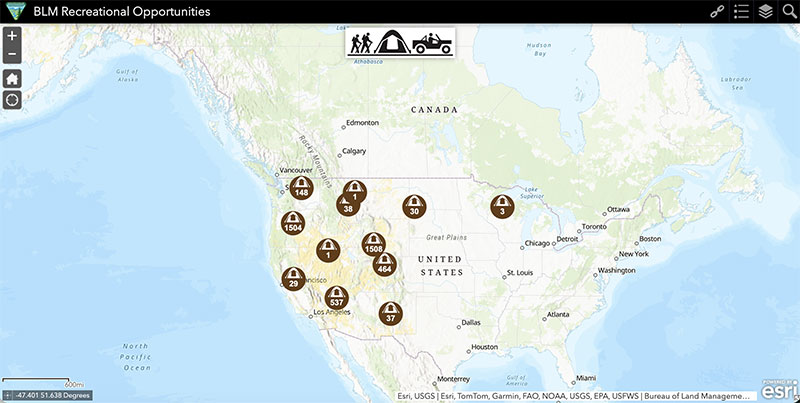The image size is (800, 403).
Task: Click the CANADA country label
Action: coord(435,110)
